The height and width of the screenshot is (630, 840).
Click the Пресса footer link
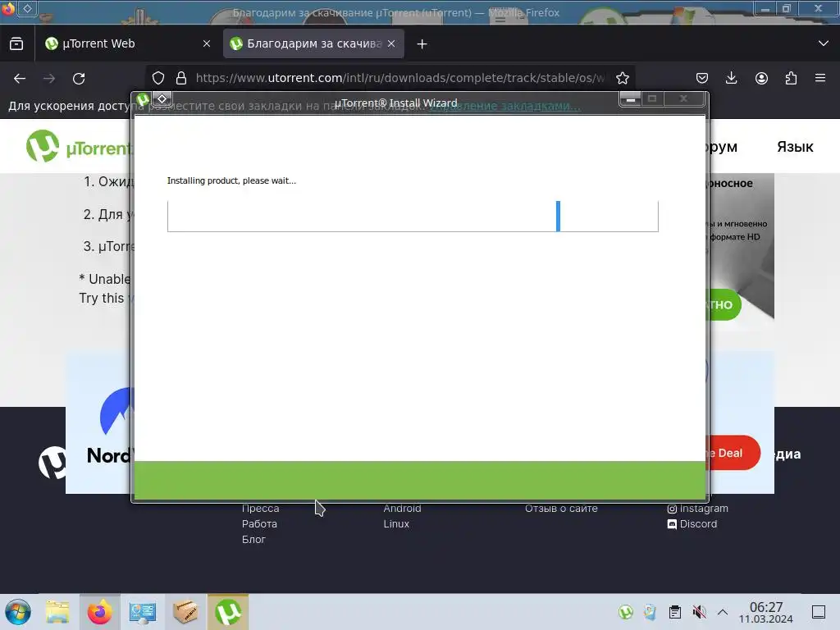(x=260, y=509)
